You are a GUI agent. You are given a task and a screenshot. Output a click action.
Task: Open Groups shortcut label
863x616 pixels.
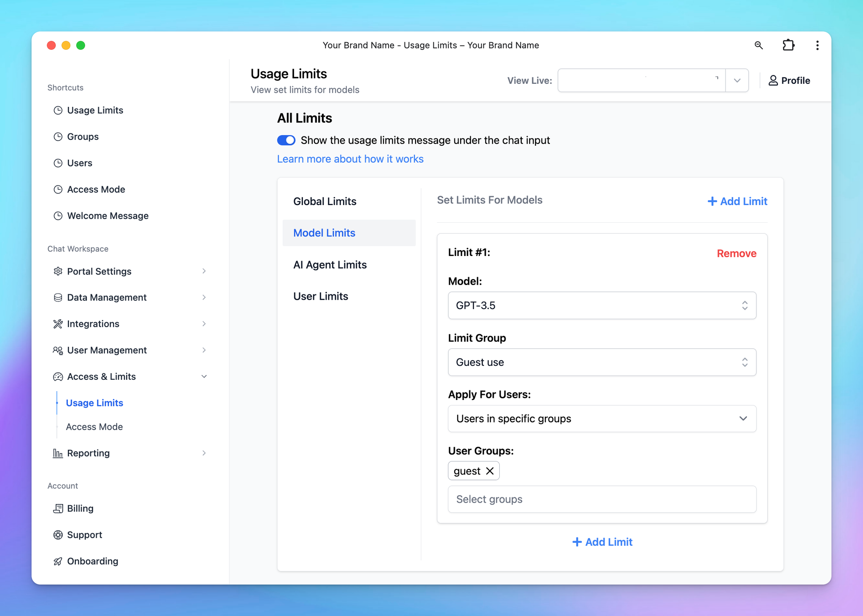83,137
